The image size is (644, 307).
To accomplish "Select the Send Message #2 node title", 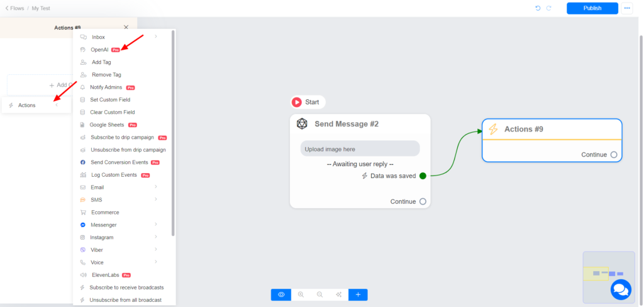I will (347, 124).
